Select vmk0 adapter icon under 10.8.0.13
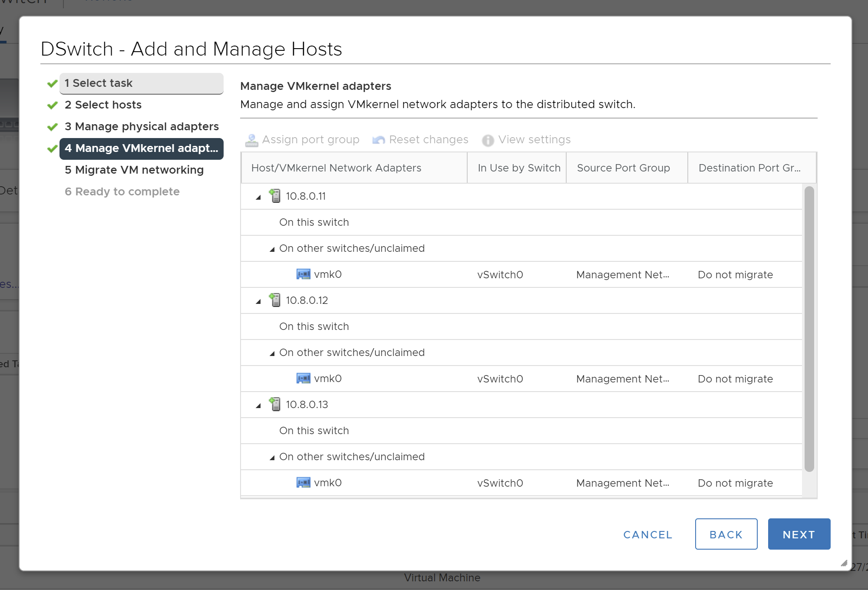Screen dimensions: 868x590 point(303,483)
